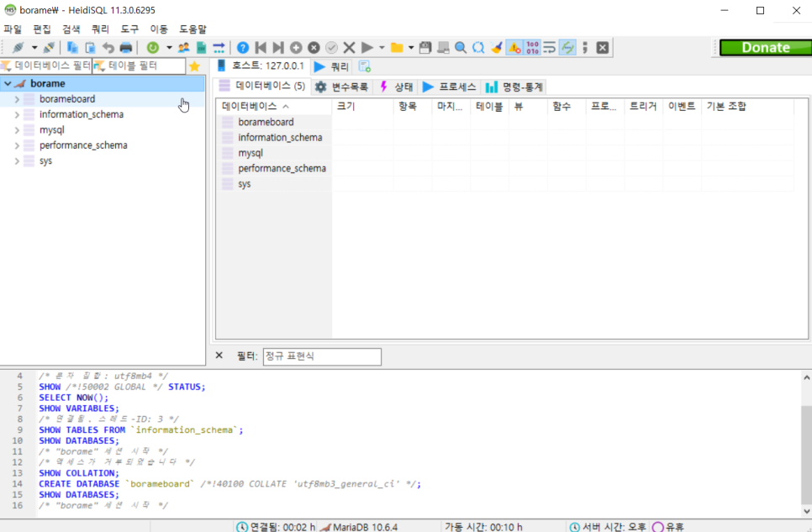The image size is (812, 532).
Task: Click the Undo arrow icon
Action: [x=108, y=48]
